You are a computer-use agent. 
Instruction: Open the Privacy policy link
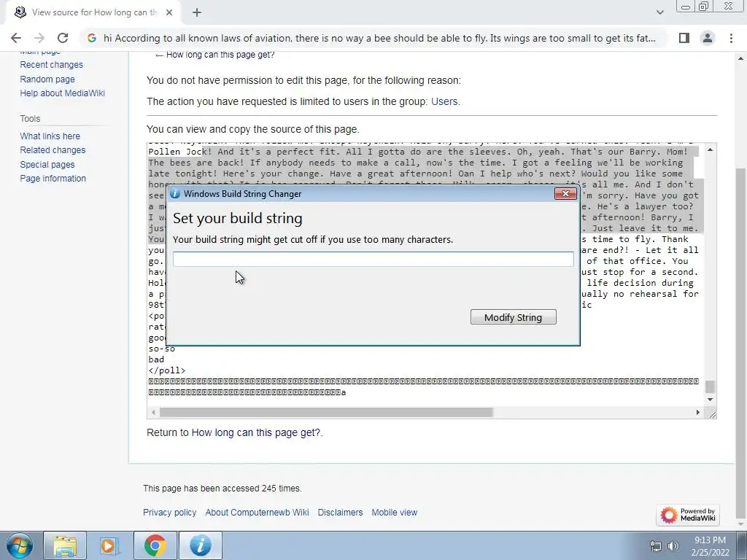[169, 513]
